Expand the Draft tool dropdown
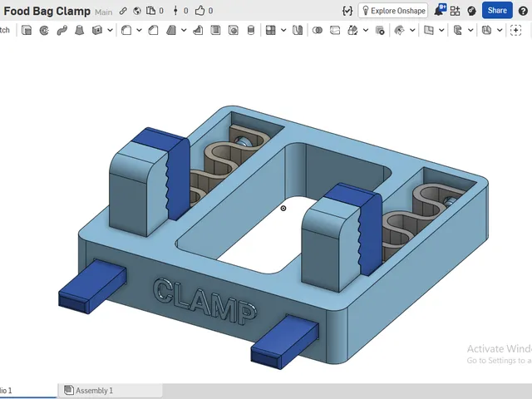The width and height of the screenshot is (532, 399). [x=184, y=31]
